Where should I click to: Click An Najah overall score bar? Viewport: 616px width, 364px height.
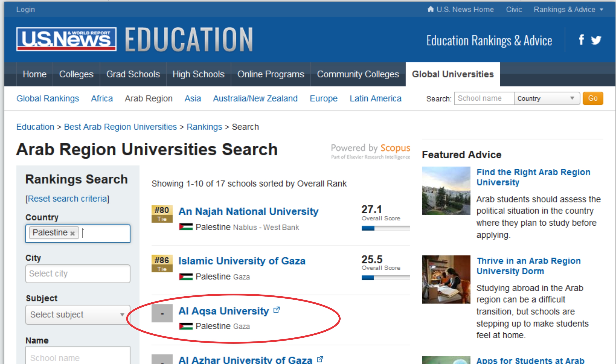pos(386,228)
